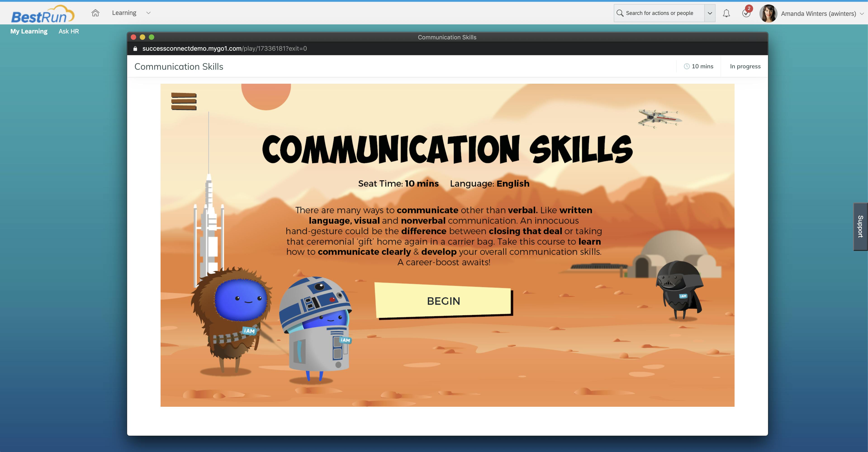Screen dimensions: 868x452
Task: Click the Seat Time 10 mins text
Action: pyautogui.click(x=398, y=183)
